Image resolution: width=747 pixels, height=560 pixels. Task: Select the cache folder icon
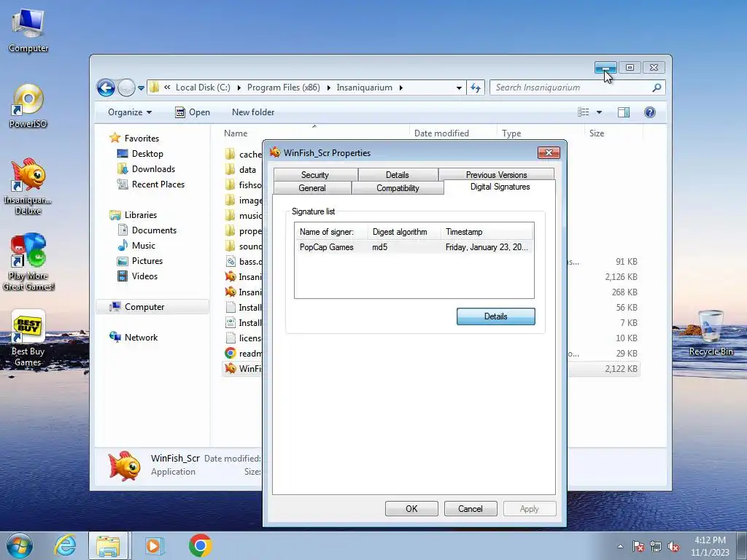(x=230, y=154)
